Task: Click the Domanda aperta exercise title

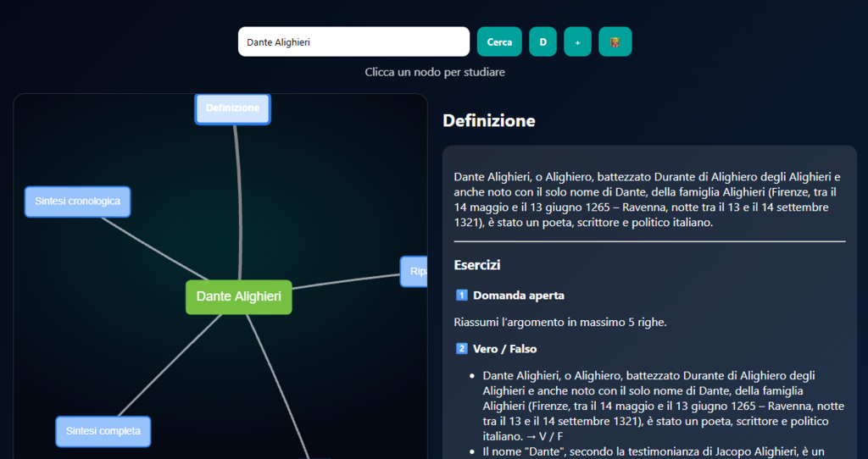Action: point(518,296)
